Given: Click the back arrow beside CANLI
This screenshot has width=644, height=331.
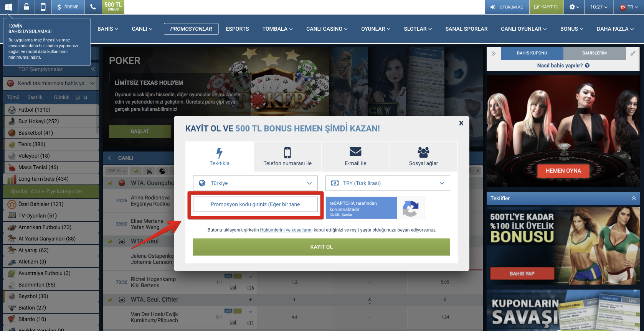Looking at the screenshot, I should coord(110,158).
